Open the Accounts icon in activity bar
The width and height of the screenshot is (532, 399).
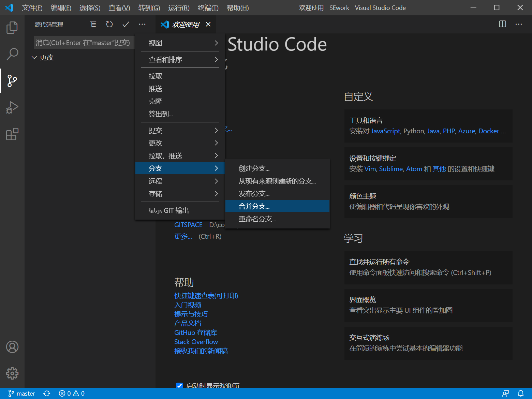tap(12, 347)
